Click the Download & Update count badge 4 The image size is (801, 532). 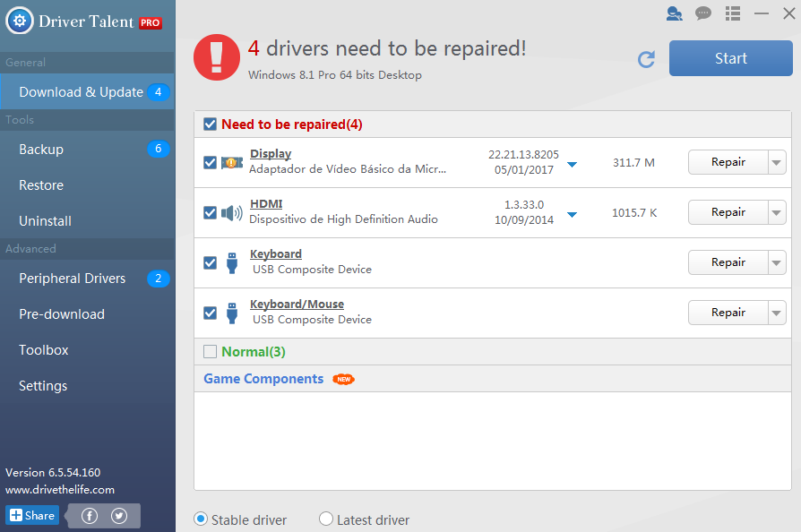point(159,92)
